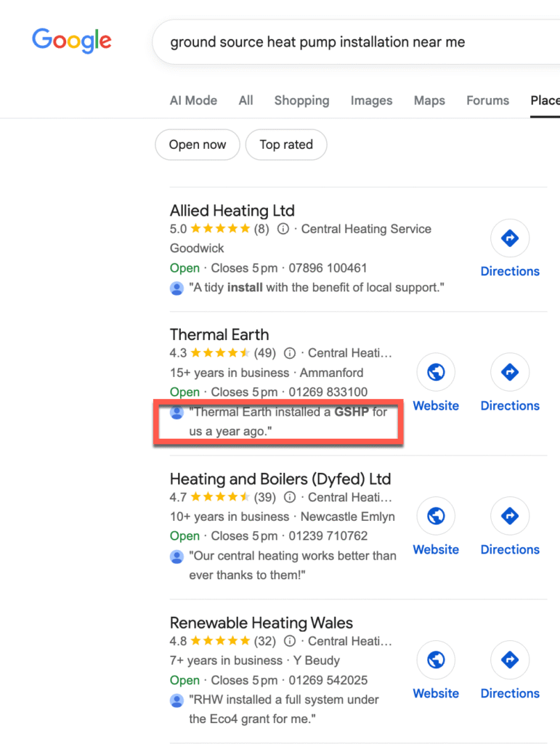Open Allied Heating Ltd listing title
560x744 pixels.
click(232, 211)
